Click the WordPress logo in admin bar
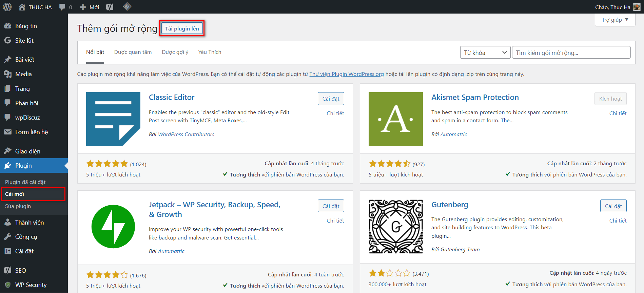The image size is (644, 293). [7, 7]
